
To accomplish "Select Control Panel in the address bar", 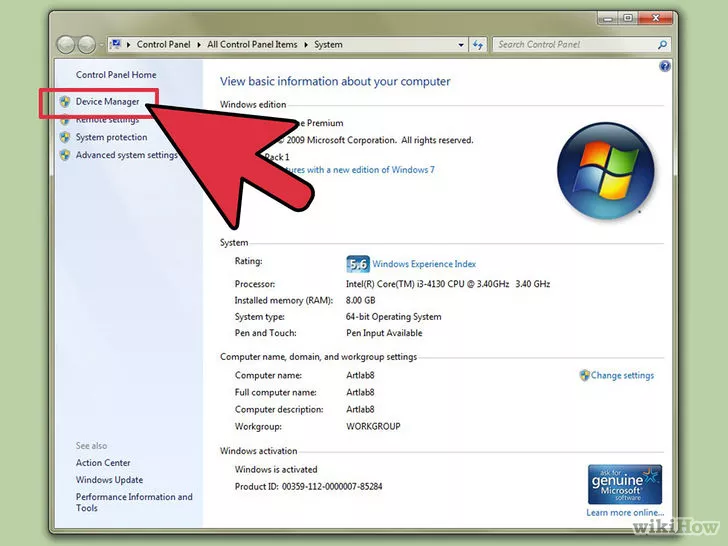I will pyautogui.click(x=165, y=45).
